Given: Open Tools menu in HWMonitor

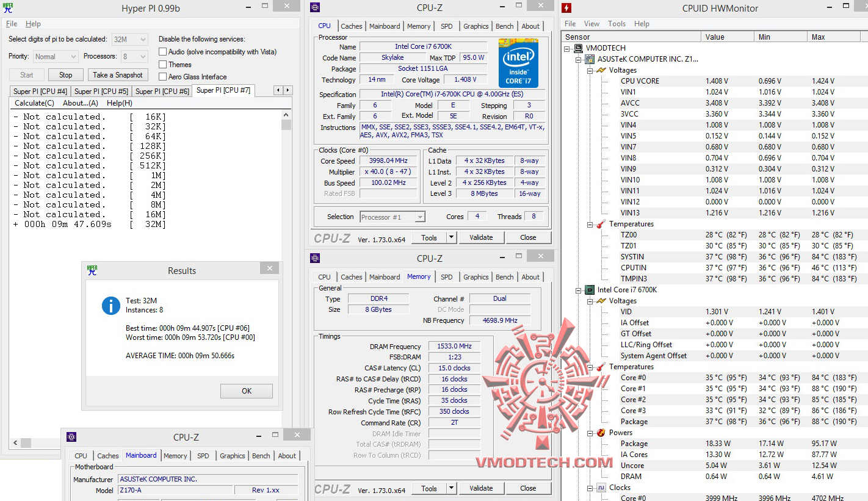Looking at the screenshot, I should point(617,24).
